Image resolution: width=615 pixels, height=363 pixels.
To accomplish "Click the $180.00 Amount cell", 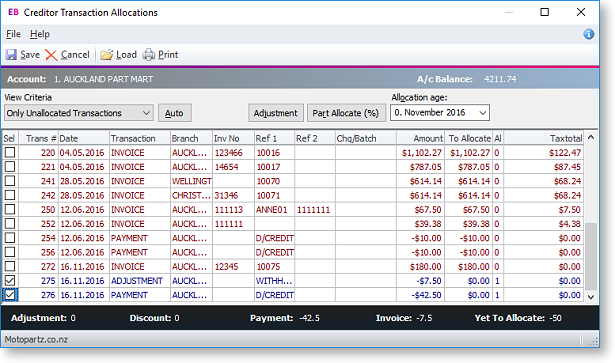I will pyautogui.click(x=420, y=267).
